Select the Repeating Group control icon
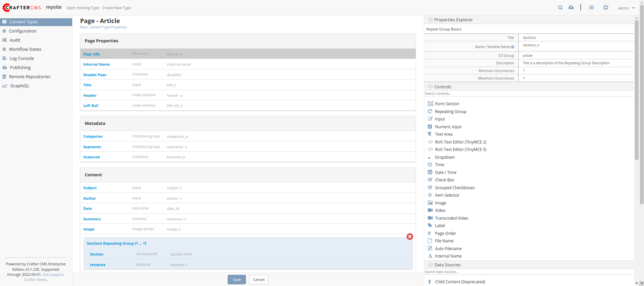The image size is (644, 286). click(430, 111)
